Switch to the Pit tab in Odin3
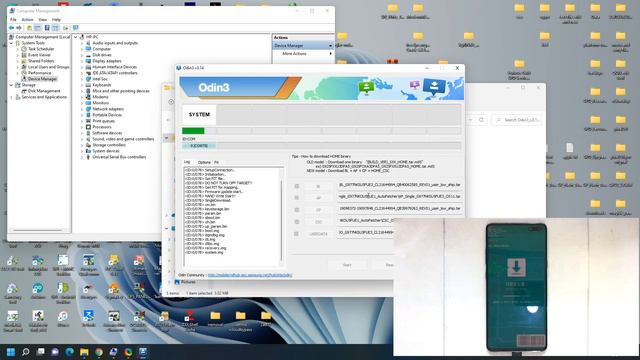Screen dimensions: 640x360 216,162
